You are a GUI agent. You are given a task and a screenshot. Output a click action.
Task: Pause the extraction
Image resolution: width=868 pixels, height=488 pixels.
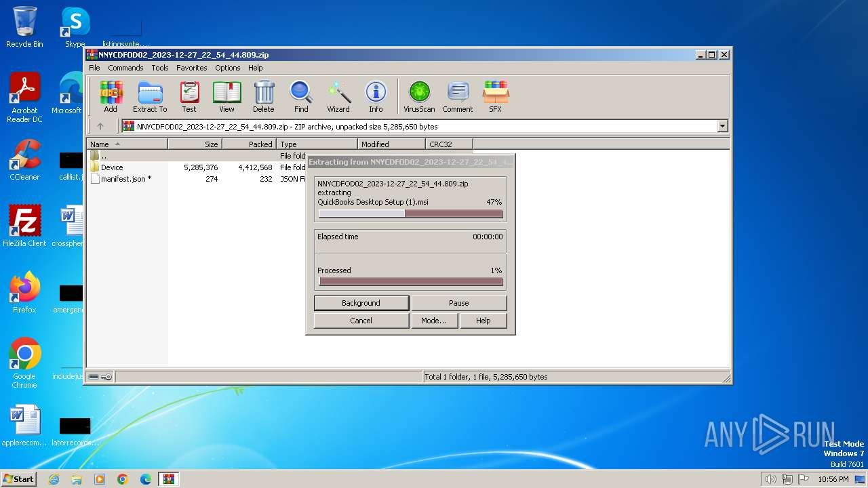coord(459,303)
